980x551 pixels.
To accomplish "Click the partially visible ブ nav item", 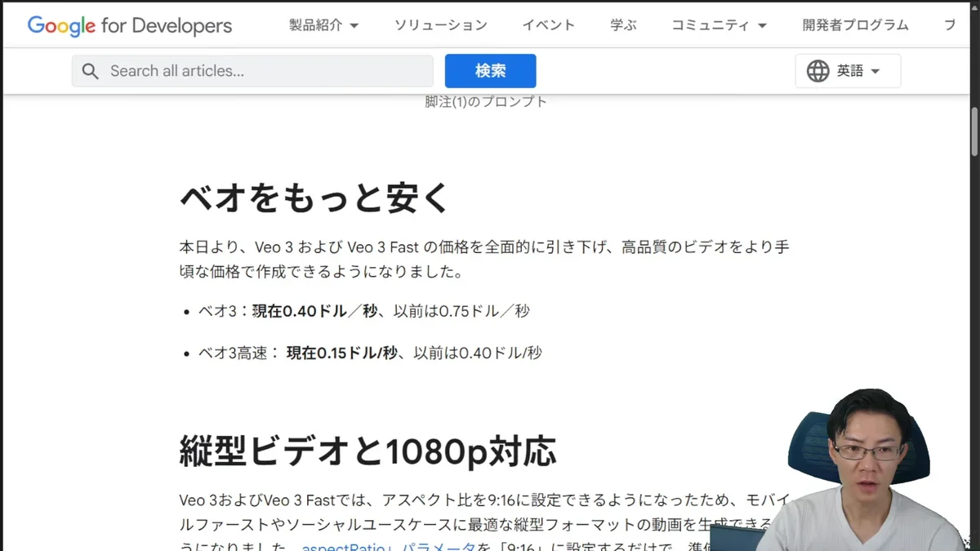I will [x=950, y=25].
